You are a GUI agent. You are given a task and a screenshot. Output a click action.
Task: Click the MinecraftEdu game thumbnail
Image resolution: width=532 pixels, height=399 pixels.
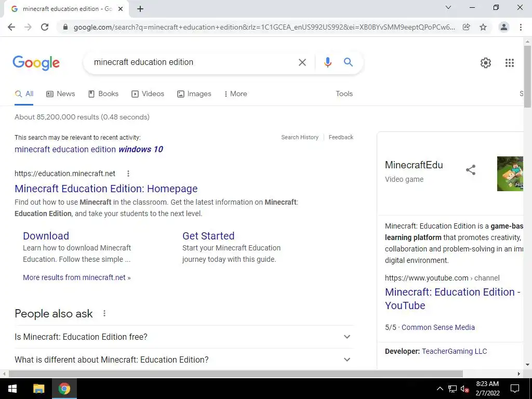510,174
